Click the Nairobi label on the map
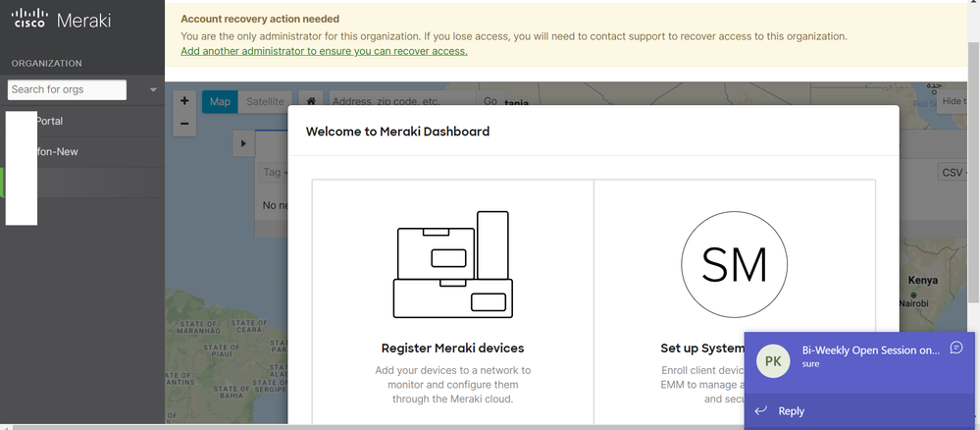The image size is (980, 430). [x=913, y=303]
